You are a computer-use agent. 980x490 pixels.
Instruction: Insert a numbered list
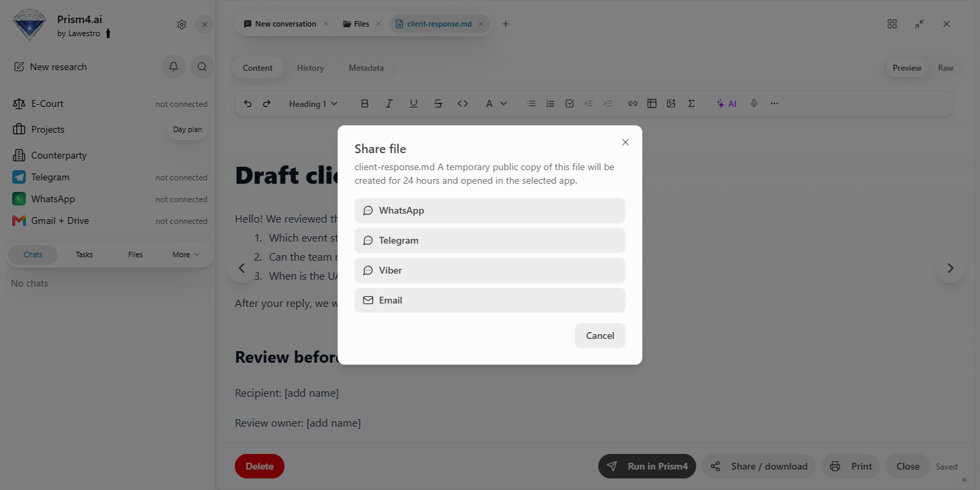[x=551, y=103]
